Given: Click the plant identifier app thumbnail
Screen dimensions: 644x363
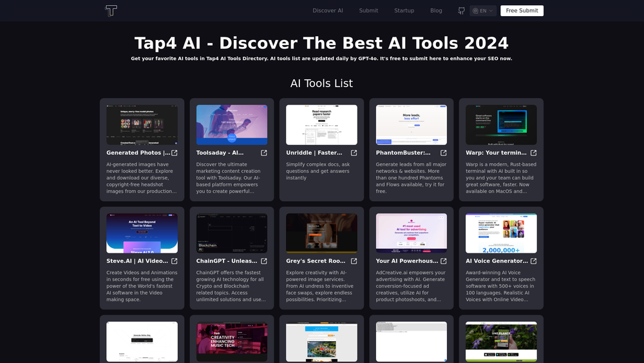Looking at the screenshot, I should click(x=501, y=342).
